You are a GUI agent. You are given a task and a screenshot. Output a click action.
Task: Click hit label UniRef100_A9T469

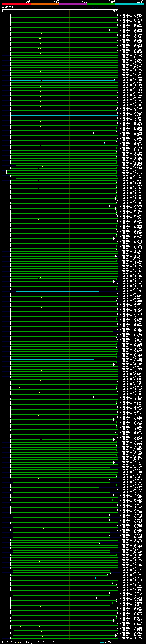pos(131,42)
